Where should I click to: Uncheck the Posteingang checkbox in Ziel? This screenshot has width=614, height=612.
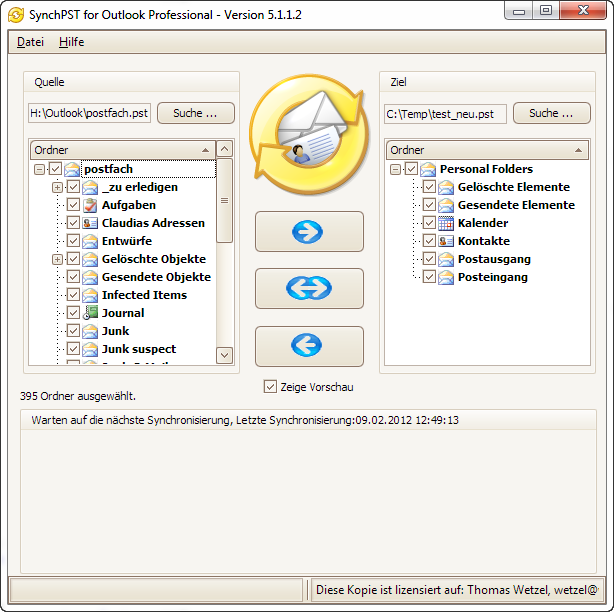429,277
